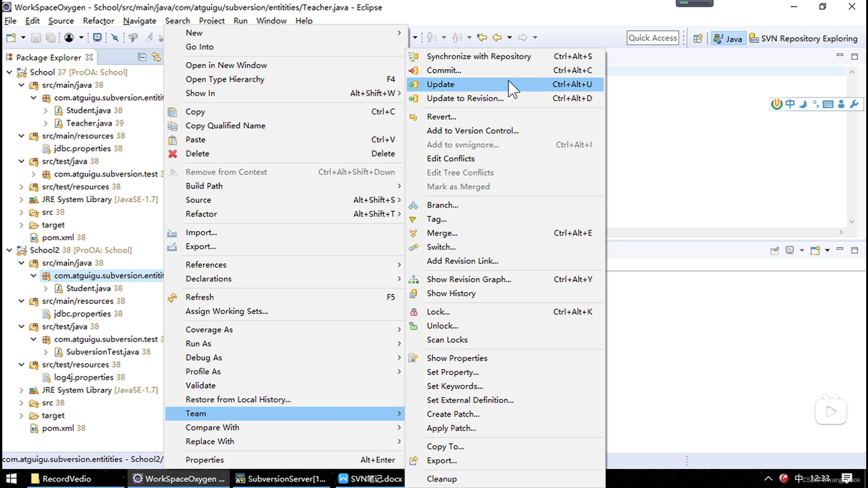Collapse src/test/resources 38 in School2
This screenshot has height=488, width=868.
(21, 364)
